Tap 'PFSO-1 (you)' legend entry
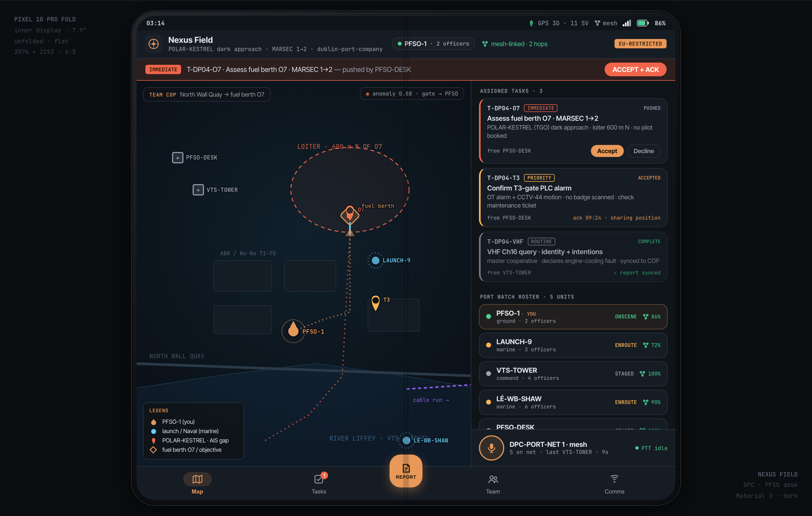Viewport: 812px width, 516px height. tap(172, 422)
